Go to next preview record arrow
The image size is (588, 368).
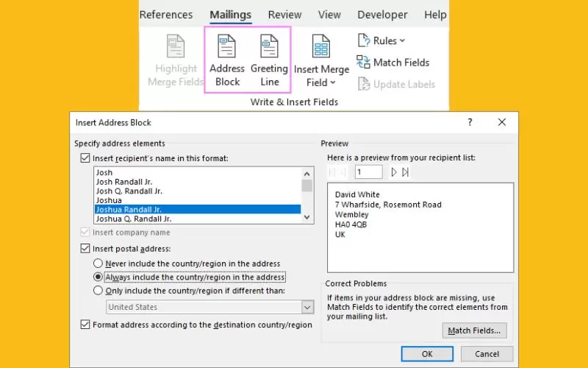click(x=394, y=172)
